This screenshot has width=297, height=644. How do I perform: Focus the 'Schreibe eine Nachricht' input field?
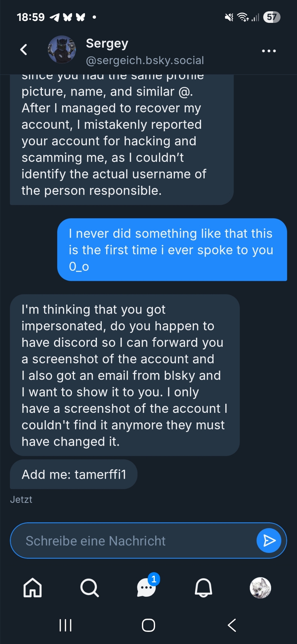pos(135,541)
